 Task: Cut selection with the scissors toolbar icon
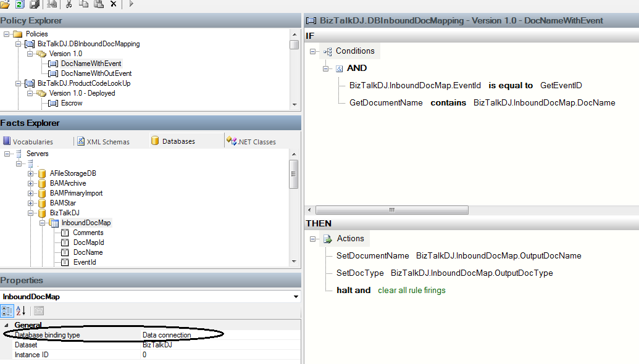click(x=69, y=4)
